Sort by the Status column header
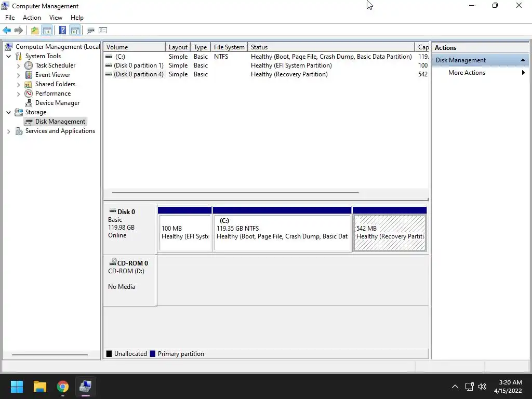Image resolution: width=532 pixels, height=399 pixels. 331,47
